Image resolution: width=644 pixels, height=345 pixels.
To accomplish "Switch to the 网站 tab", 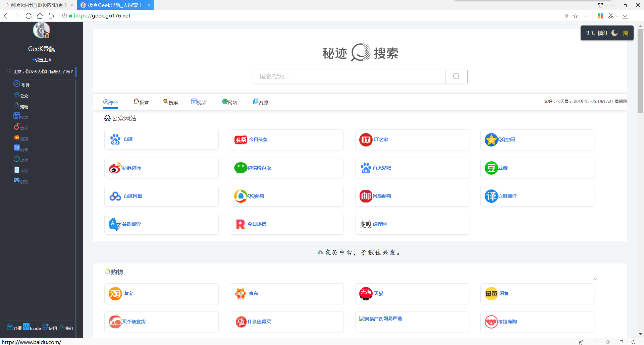I will click(230, 102).
